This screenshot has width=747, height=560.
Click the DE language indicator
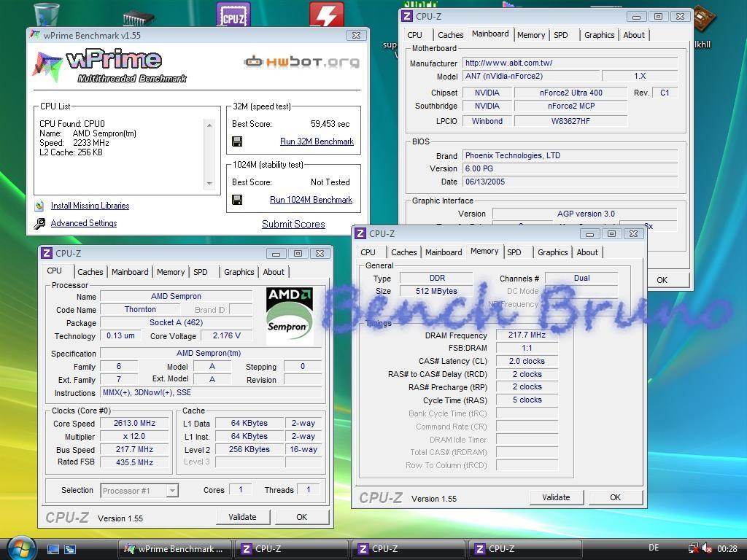[x=654, y=548]
